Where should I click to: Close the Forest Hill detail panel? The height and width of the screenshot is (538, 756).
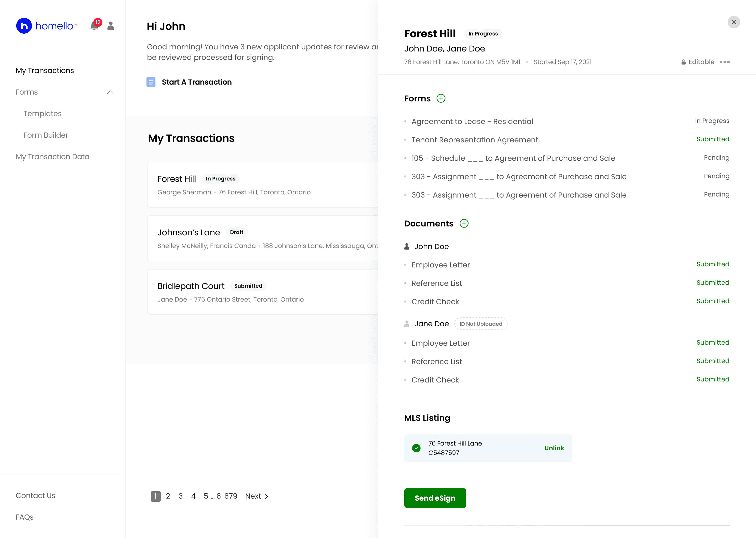(x=733, y=22)
